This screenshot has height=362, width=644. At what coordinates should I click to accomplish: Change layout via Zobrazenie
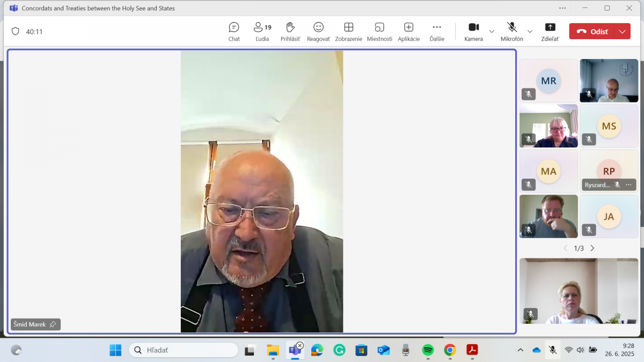[349, 32]
